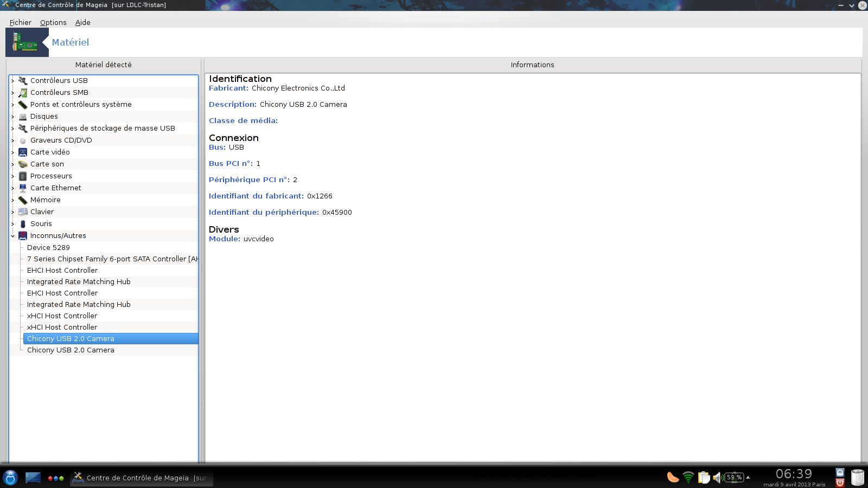The height and width of the screenshot is (488, 868).
Task: Open the Mageia start menu button
Action: [10, 478]
